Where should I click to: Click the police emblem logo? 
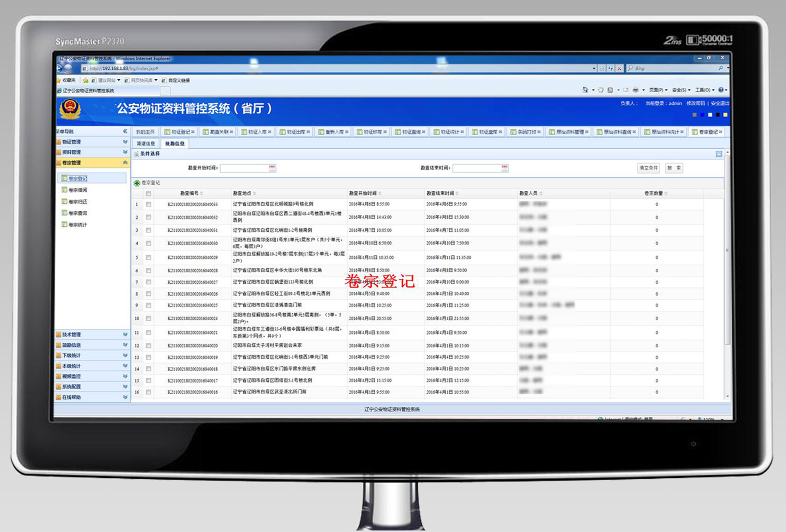[x=70, y=109]
